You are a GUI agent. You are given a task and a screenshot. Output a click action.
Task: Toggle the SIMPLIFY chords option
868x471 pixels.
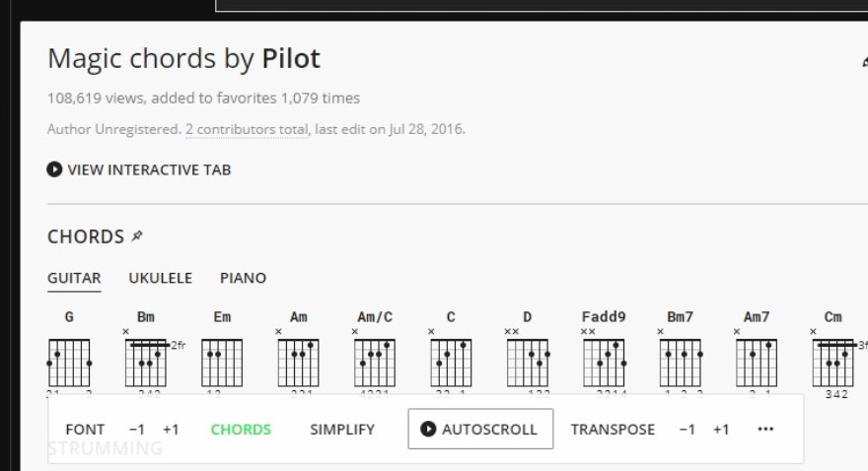click(x=342, y=430)
